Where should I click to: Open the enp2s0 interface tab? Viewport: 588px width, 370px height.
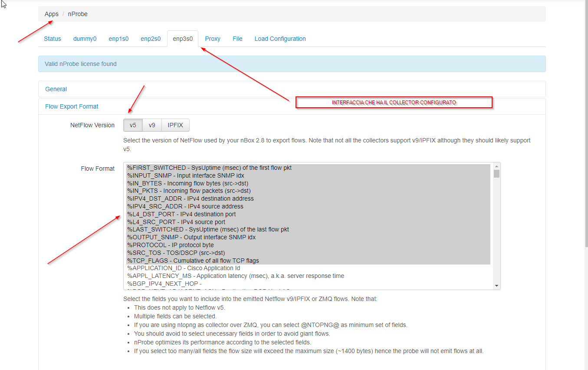pos(151,39)
